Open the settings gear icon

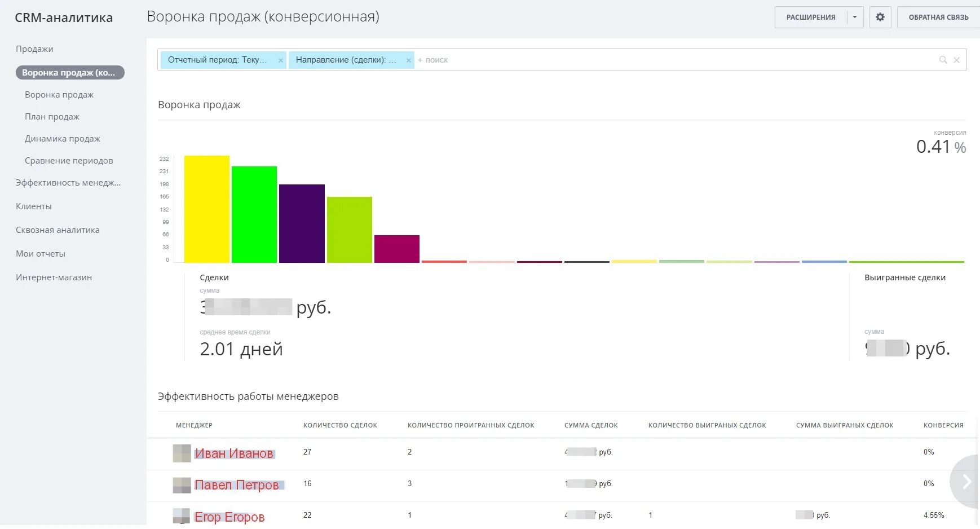coord(880,17)
